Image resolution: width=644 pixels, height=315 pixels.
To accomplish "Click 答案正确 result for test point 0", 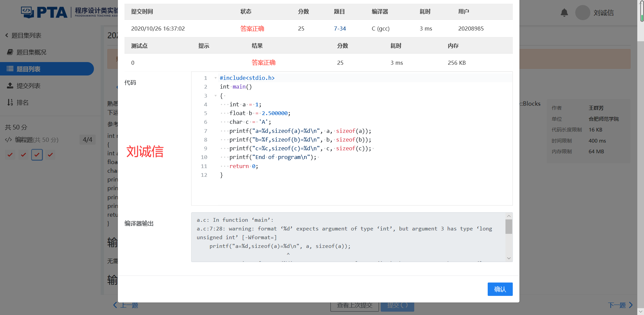I will click(x=264, y=62).
